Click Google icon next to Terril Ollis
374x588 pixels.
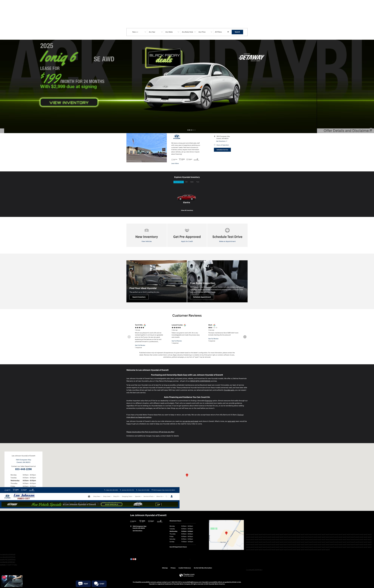[x=145, y=325]
